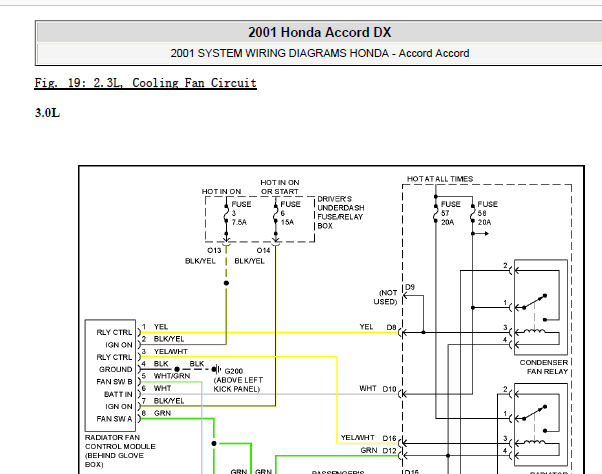
Task: Select pin 5 'WHT/GRN' wire label
Action: pyautogui.click(x=172, y=376)
